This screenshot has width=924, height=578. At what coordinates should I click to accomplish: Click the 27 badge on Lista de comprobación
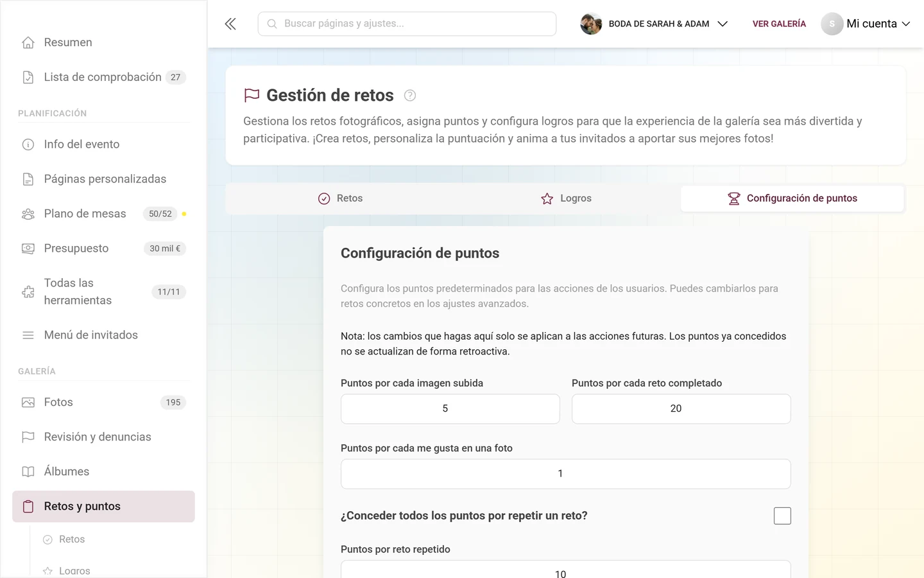[176, 77]
